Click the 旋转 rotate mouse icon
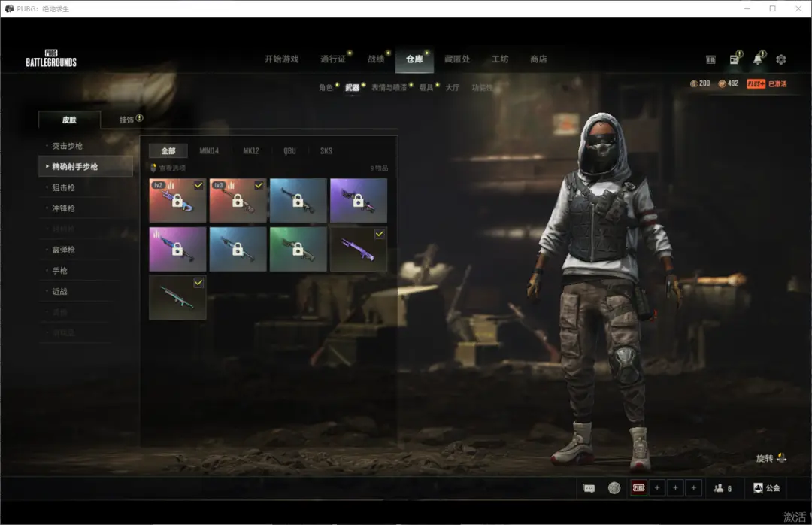 [782, 457]
